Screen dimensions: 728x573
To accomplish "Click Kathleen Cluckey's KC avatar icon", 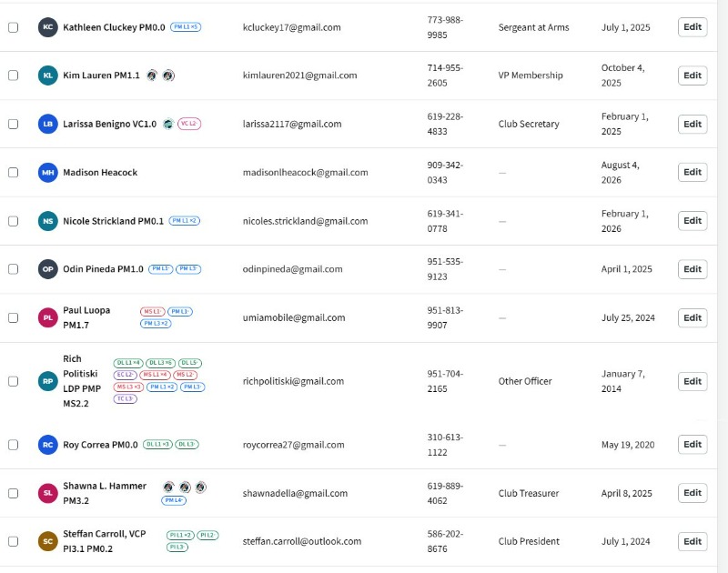I will click(x=48, y=27).
